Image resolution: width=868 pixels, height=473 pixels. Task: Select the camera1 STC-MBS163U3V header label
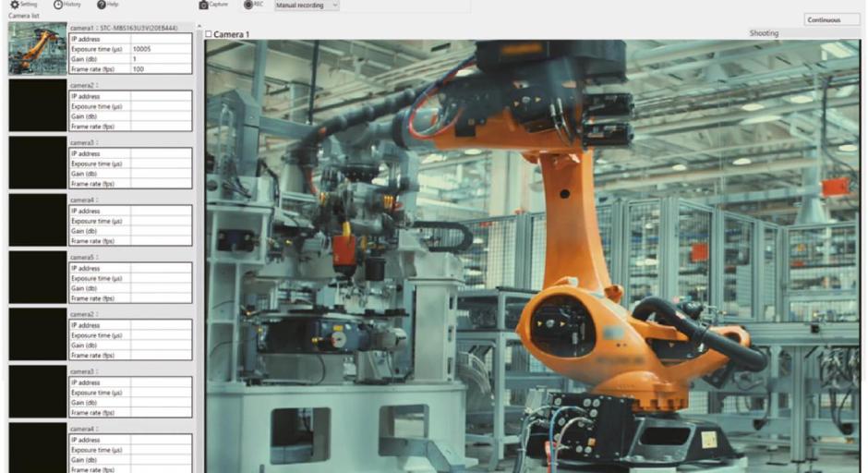(x=129, y=28)
